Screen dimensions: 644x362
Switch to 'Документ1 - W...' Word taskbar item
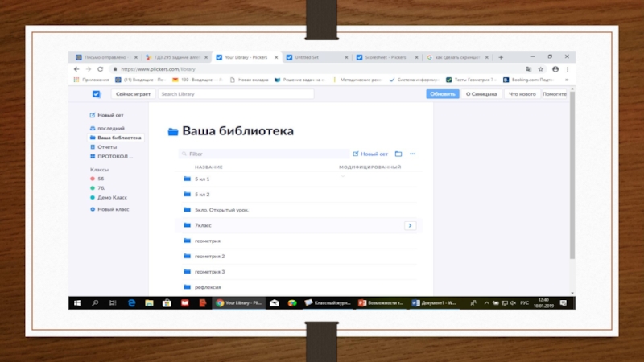click(x=435, y=303)
